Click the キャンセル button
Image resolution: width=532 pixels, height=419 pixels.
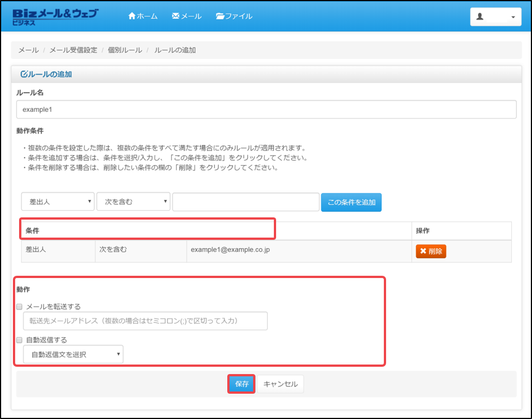coord(281,384)
